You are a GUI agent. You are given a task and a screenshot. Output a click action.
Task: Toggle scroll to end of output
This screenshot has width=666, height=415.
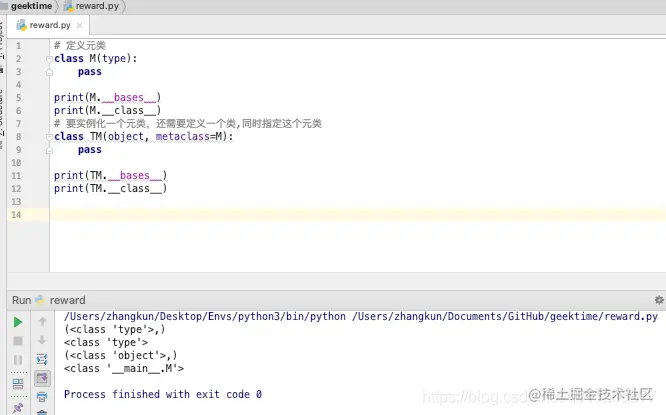(42, 378)
